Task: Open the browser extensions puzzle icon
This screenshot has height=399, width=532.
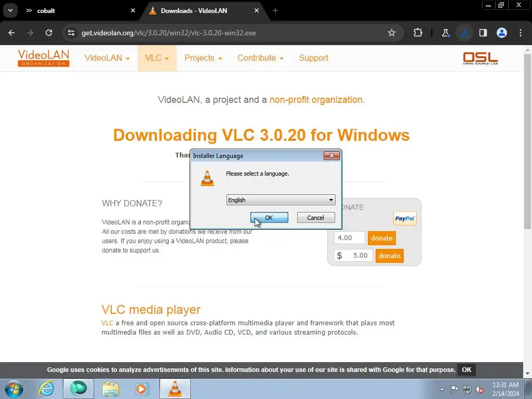Action: [418, 33]
